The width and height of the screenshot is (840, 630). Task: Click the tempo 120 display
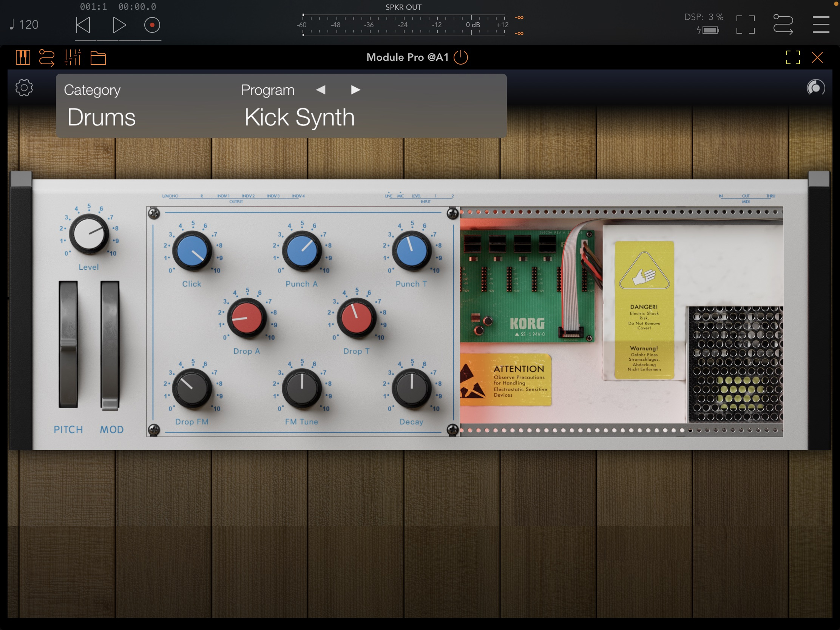(24, 25)
